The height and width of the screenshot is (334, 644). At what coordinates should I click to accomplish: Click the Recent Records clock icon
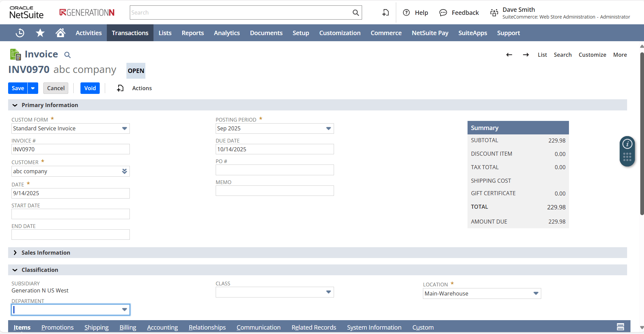click(x=20, y=32)
